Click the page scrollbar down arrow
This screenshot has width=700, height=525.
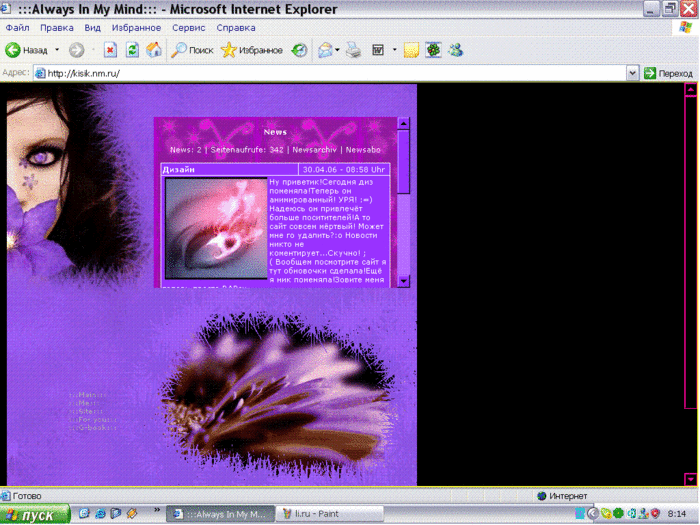click(x=691, y=479)
